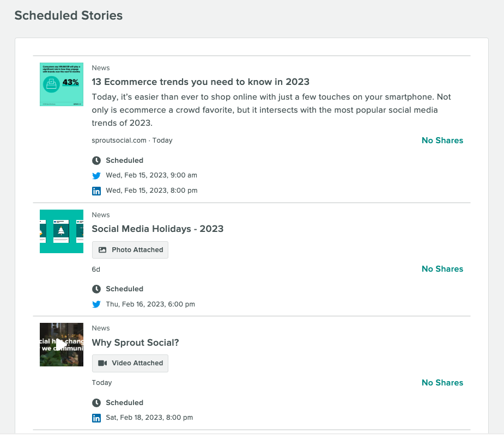Screen dimensions: 504x435
Task: Open the Social Media Holidays - 2023 title
Action: 157,229
